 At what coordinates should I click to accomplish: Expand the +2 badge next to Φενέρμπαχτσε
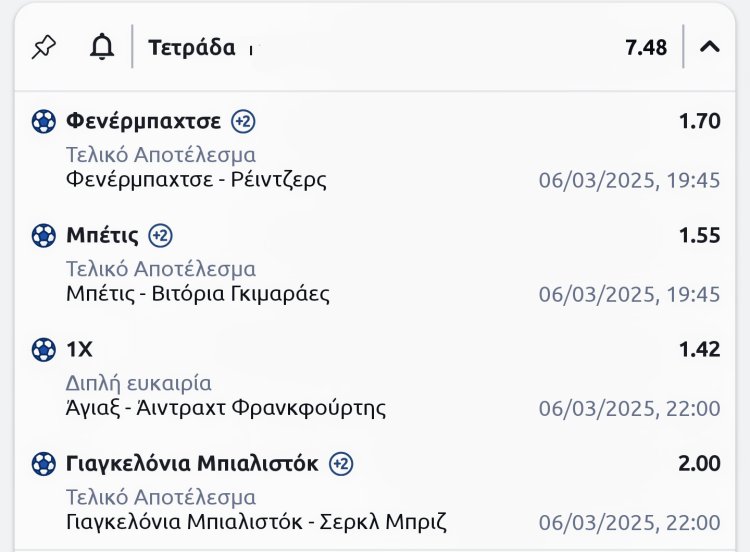click(x=243, y=122)
